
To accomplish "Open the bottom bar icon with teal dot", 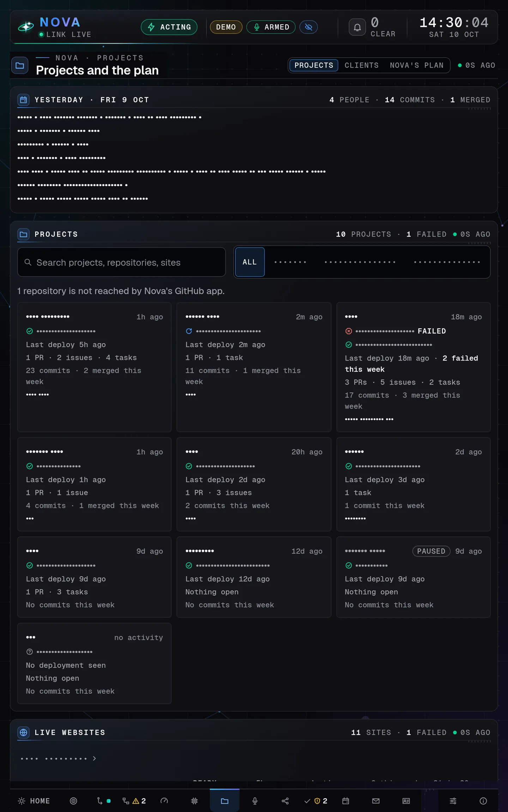I will [x=104, y=801].
